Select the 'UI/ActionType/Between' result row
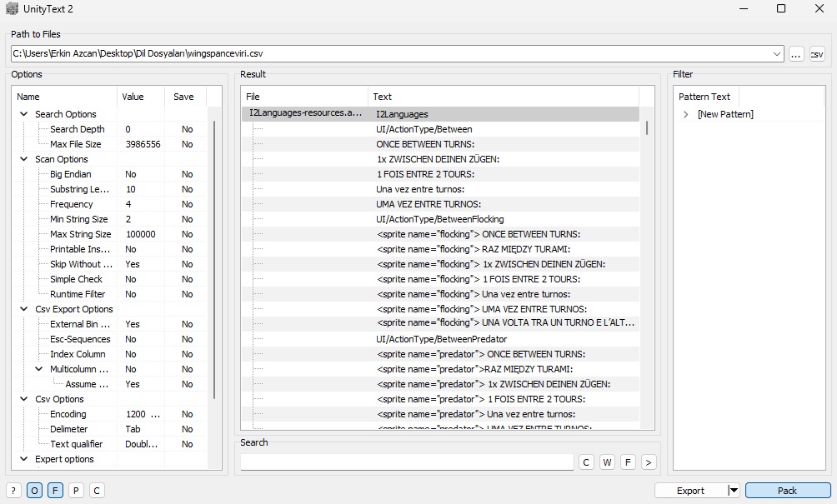The image size is (837, 504). tap(440, 129)
